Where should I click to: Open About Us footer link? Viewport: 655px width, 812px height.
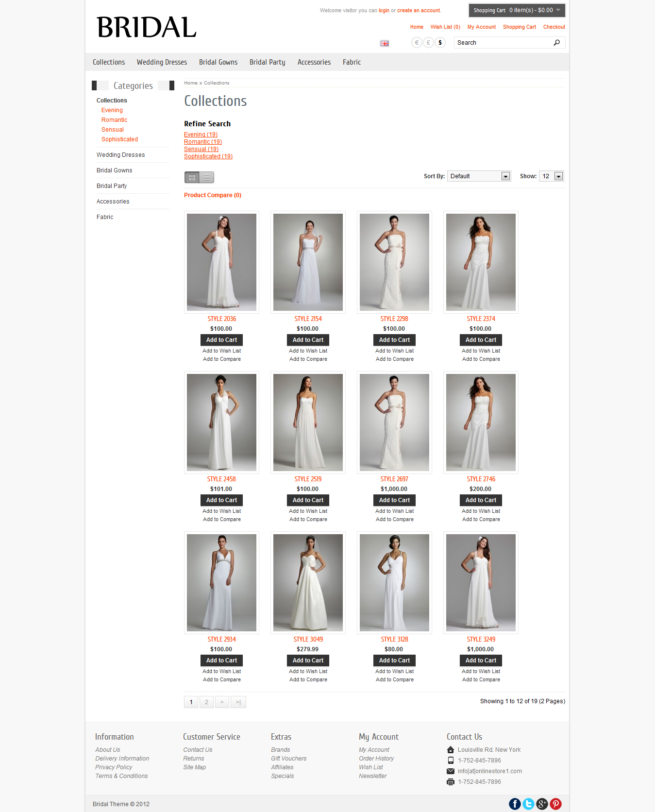(x=108, y=750)
